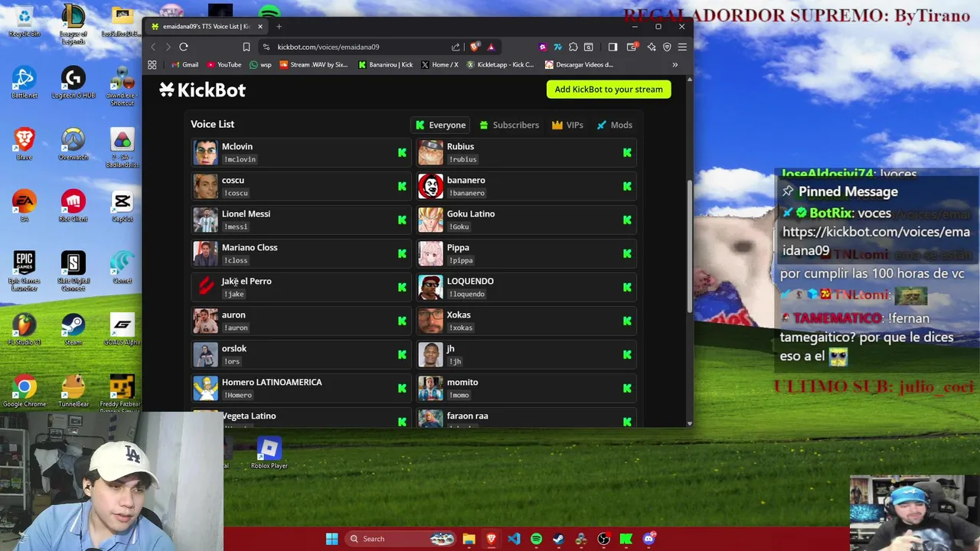Select the Overwatch desktop icon
This screenshot has width=980, height=551.
coord(73,144)
